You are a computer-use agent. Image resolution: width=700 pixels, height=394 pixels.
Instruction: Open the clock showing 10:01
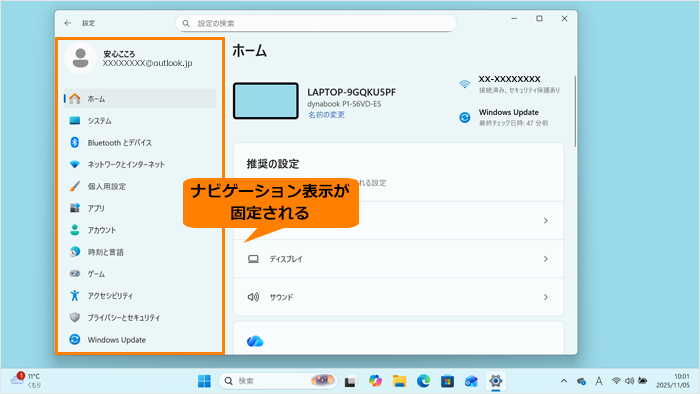point(673,381)
